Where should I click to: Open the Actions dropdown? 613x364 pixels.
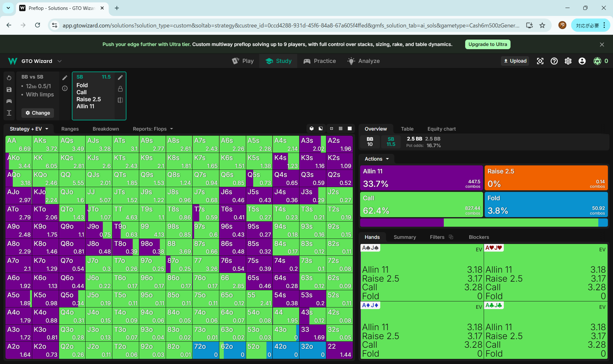pyautogui.click(x=376, y=159)
